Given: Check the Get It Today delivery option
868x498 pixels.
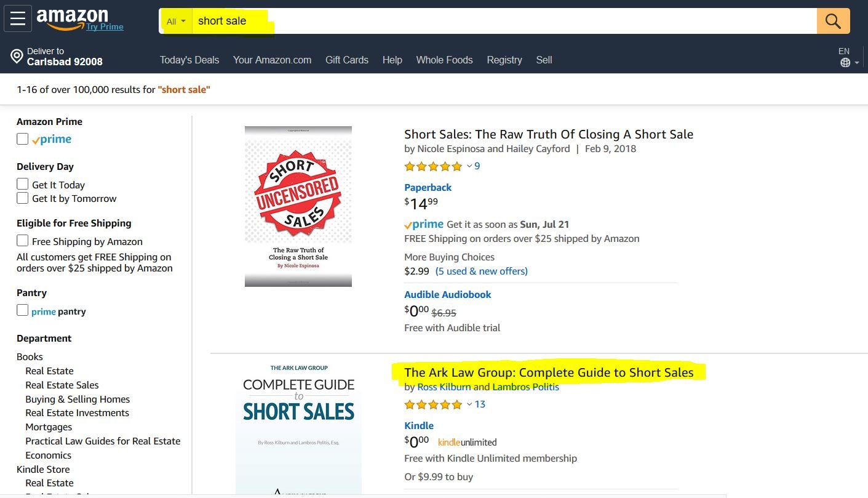Looking at the screenshot, I should [22, 183].
